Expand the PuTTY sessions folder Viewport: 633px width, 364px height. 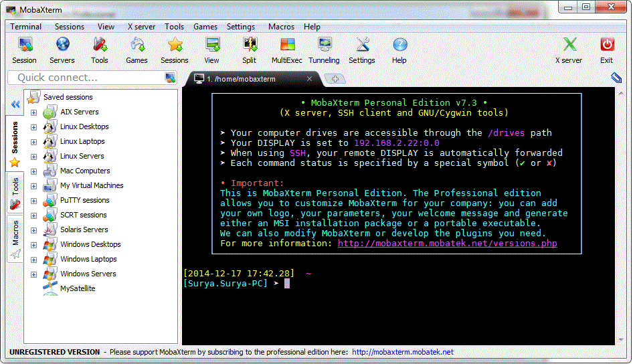34,201
